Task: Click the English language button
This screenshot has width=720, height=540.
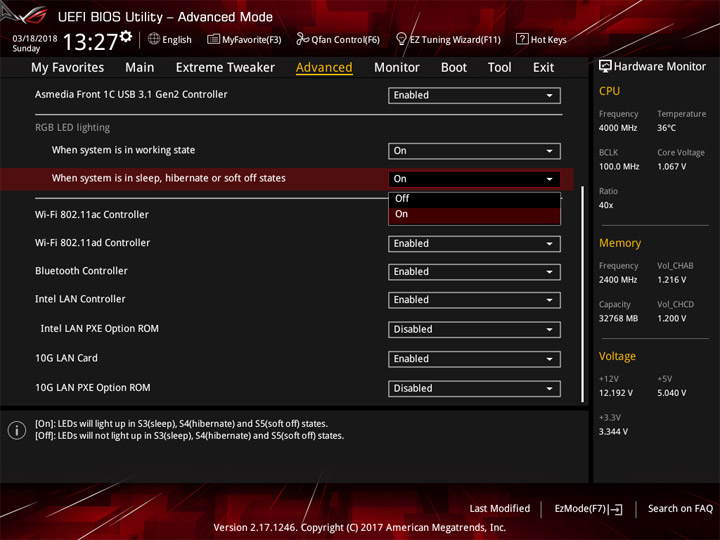Action: (170, 39)
